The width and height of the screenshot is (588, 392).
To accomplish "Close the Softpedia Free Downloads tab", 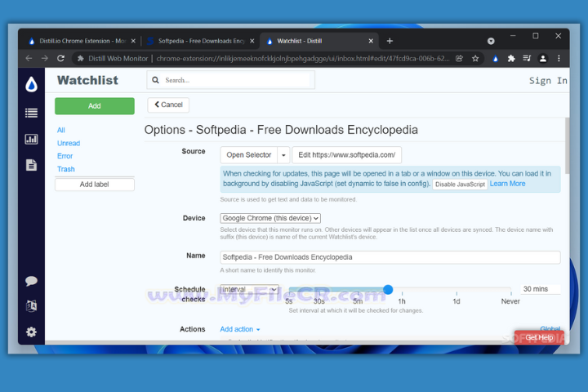I will 252,41.
